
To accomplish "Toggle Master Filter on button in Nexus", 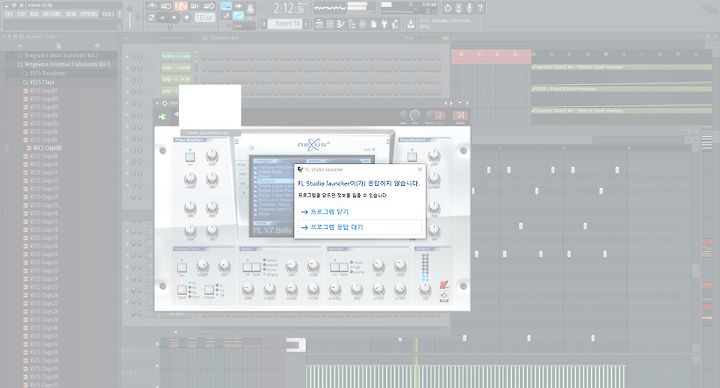I will 182,267.
